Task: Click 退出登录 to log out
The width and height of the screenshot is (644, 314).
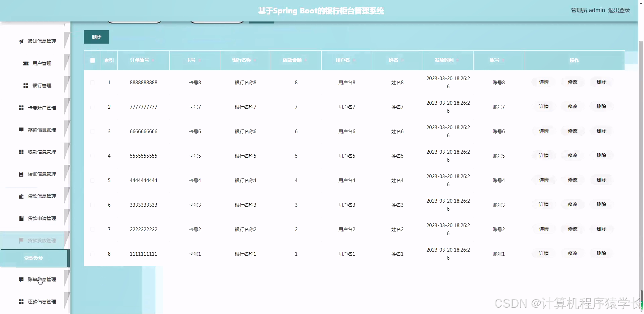Action: (619, 10)
